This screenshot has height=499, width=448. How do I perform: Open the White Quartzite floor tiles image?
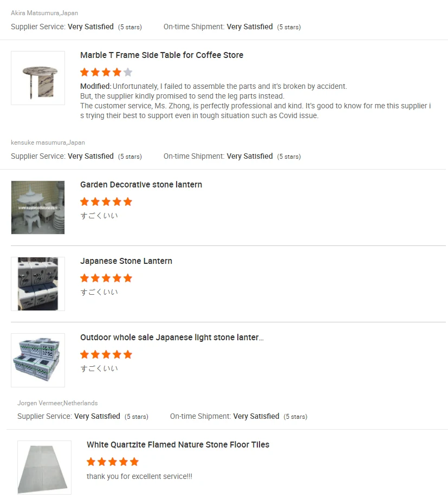click(x=44, y=468)
